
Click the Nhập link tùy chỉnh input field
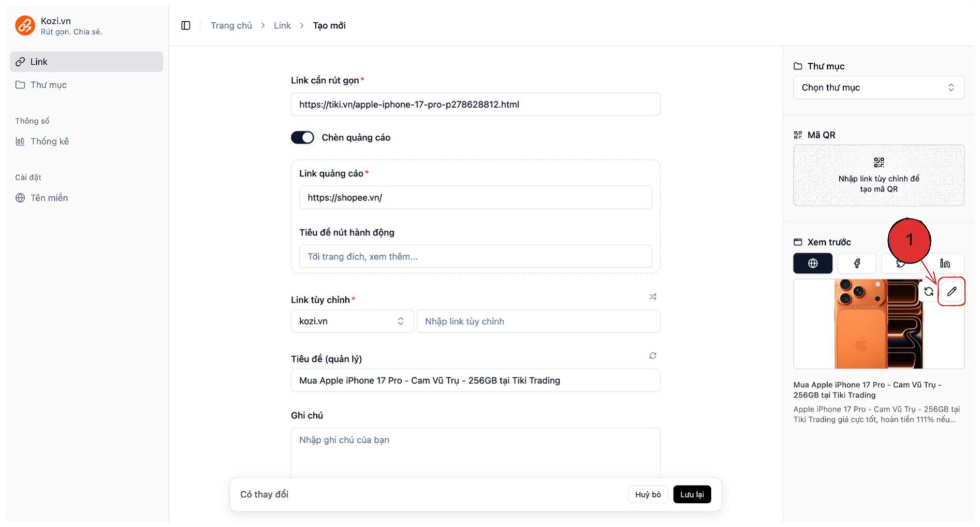(x=538, y=321)
